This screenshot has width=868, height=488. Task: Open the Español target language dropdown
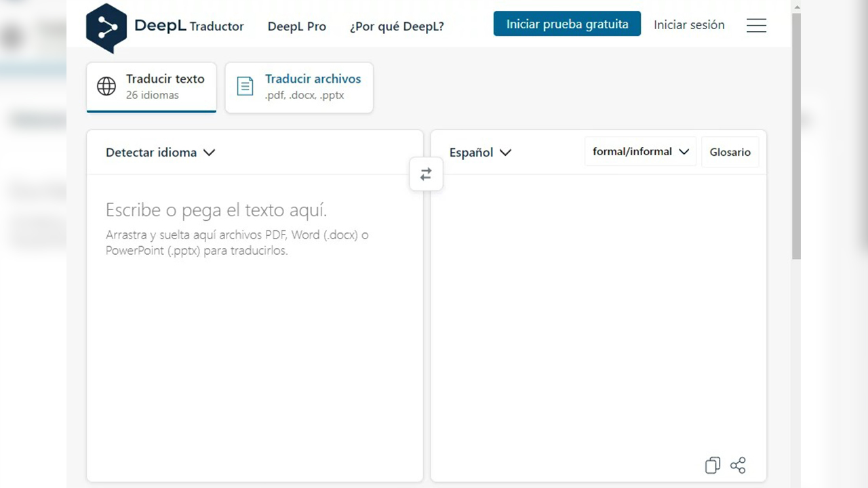point(480,152)
